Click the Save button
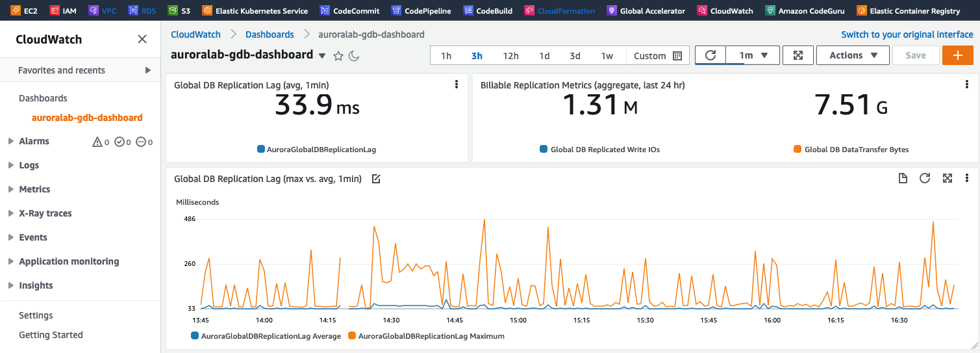Viewport: 980px width, 353px height. 916,55
